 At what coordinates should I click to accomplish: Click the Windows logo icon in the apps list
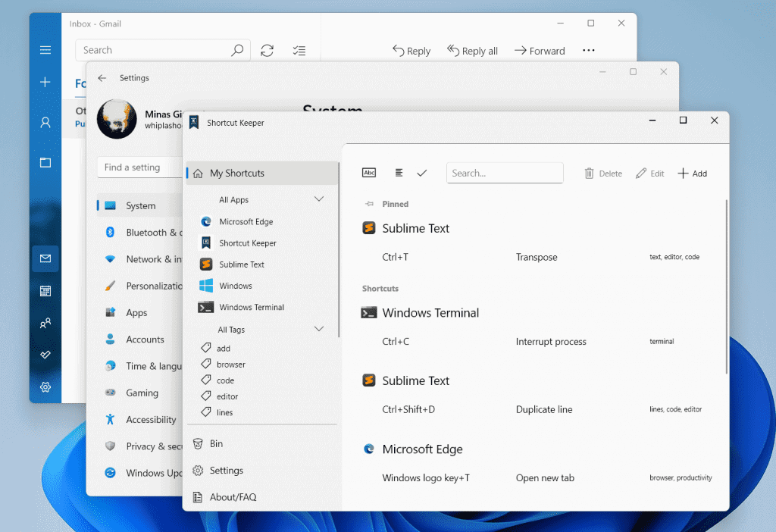tap(206, 286)
